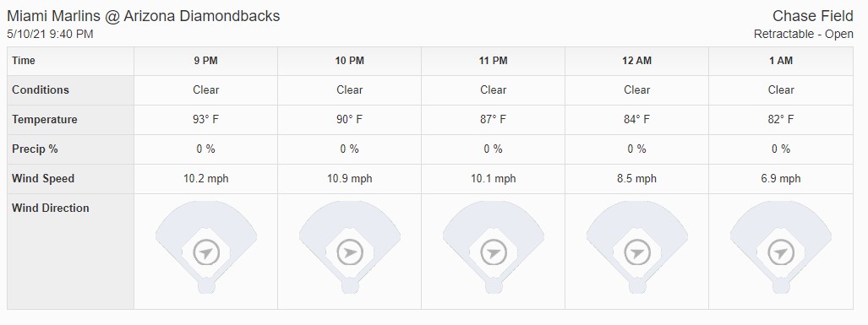Click the 11 PM wind direction arrow icon

[x=494, y=253]
